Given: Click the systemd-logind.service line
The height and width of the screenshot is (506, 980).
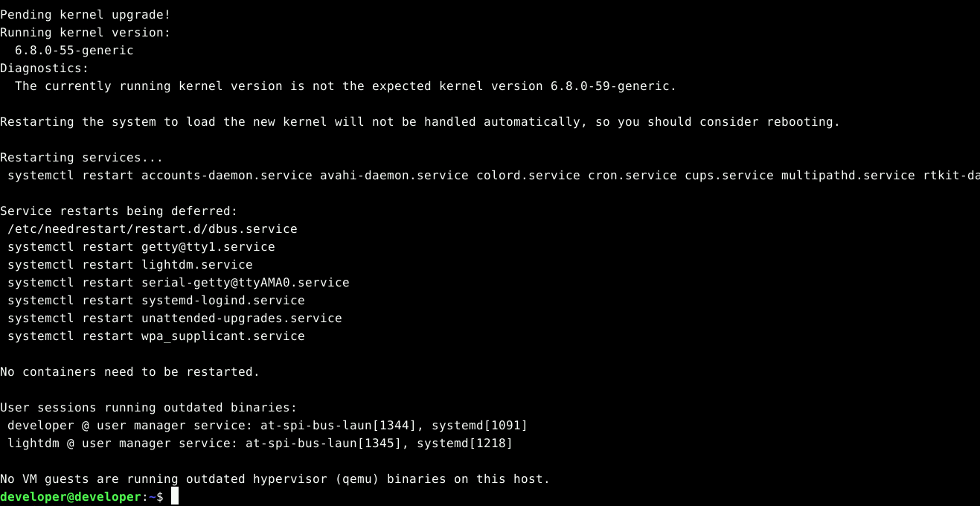Looking at the screenshot, I should pyautogui.click(x=223, y=300).
